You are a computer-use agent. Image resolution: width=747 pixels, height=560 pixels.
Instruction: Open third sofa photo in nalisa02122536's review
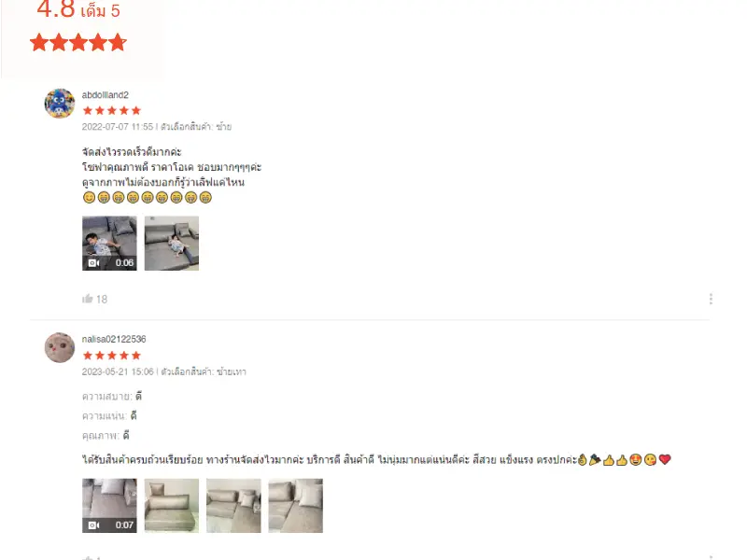(233, 506)
